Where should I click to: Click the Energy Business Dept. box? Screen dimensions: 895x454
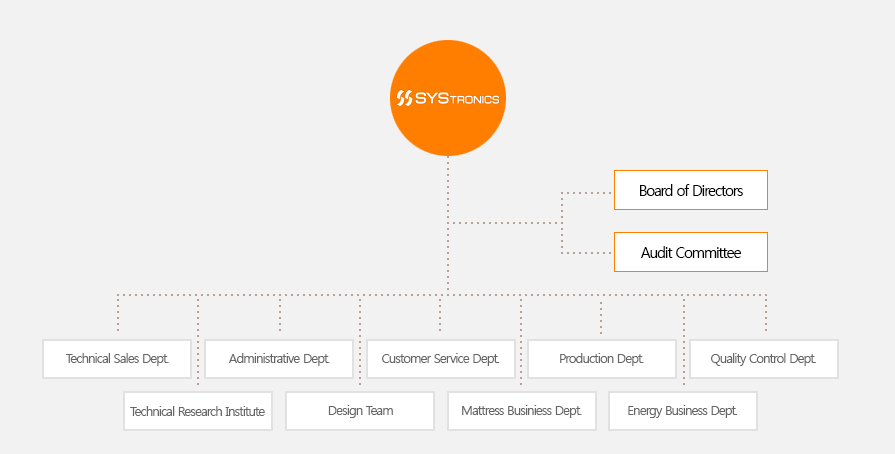tap(683, 411)
